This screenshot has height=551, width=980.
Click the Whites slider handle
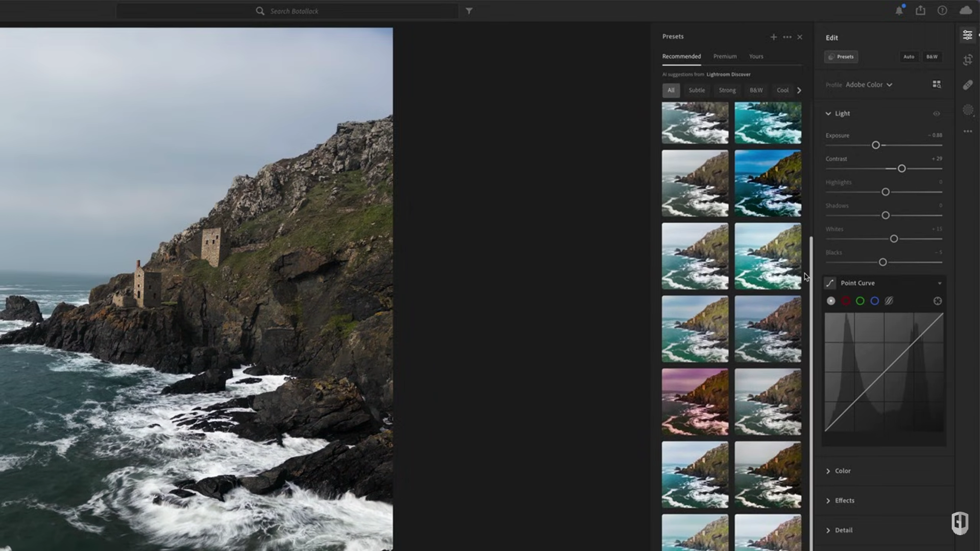(893, 239)
